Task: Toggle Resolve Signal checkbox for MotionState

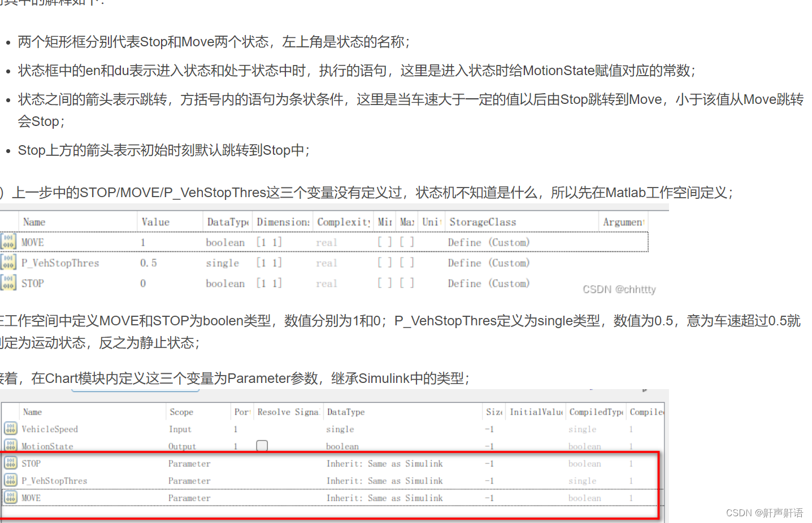Action: click(262, 446)
